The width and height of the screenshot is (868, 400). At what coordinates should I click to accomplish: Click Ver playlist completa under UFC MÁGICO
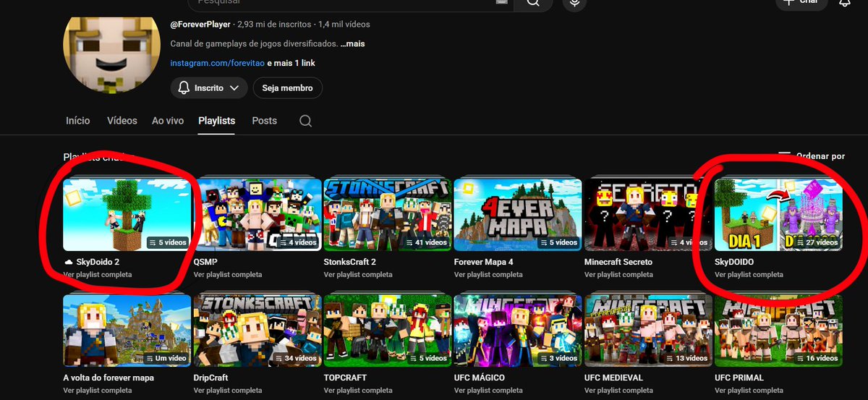tap(488, 391)
